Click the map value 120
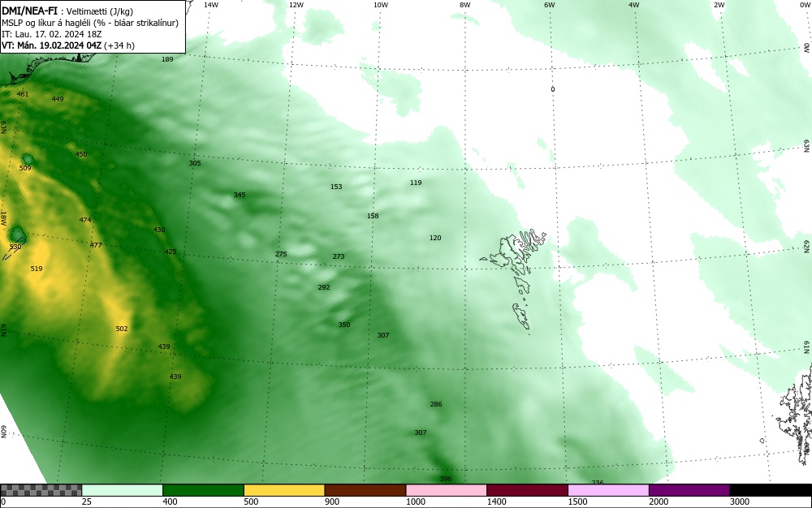 coord(435,238)
